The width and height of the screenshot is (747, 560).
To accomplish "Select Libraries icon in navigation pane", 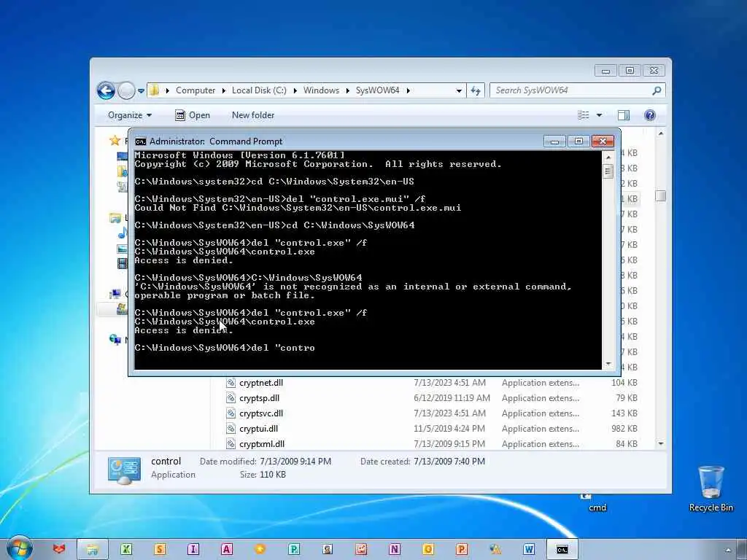I will point(115,218).
